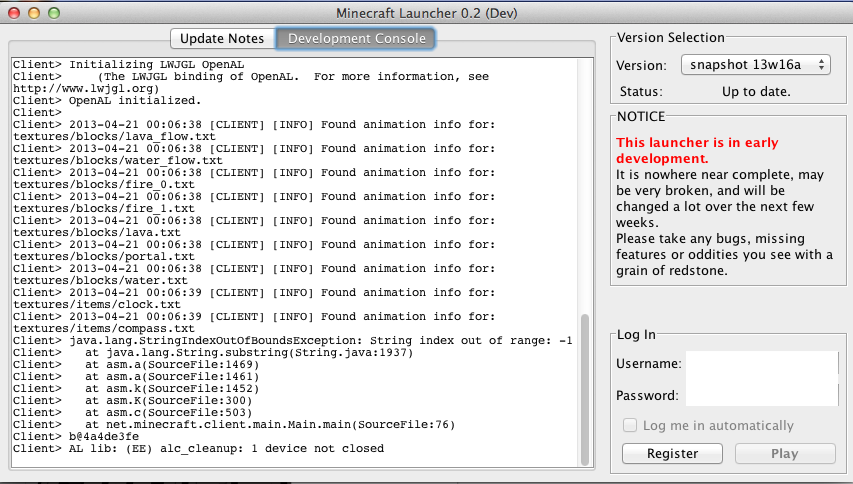Viewport: 853px width, 484px height.
Task: Click the red close window button
Action: (14, 14)
